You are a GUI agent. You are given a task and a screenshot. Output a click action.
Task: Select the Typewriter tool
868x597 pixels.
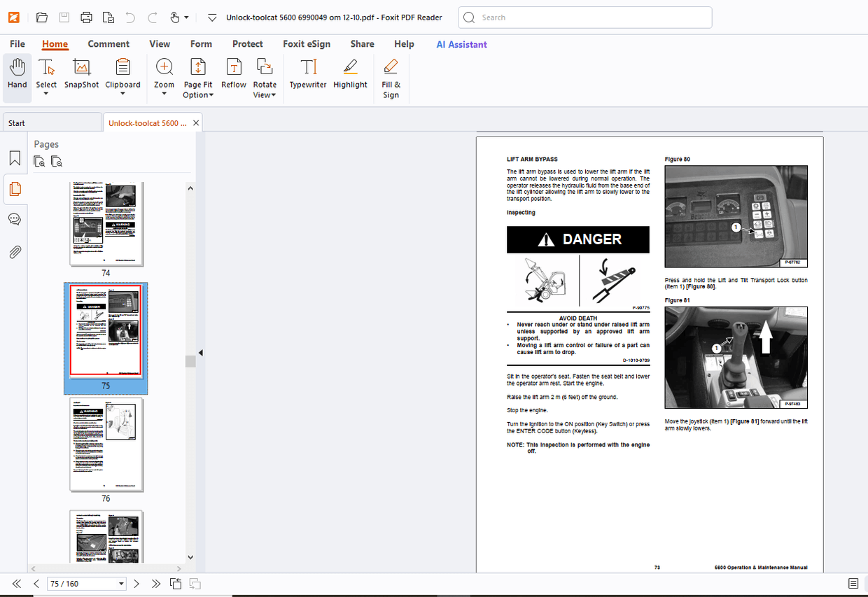point(308,68)
